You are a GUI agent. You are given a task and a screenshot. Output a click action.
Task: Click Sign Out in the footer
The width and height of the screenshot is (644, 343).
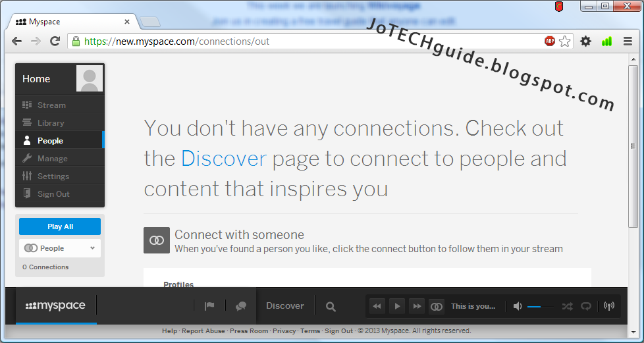[x=339, y=330]
